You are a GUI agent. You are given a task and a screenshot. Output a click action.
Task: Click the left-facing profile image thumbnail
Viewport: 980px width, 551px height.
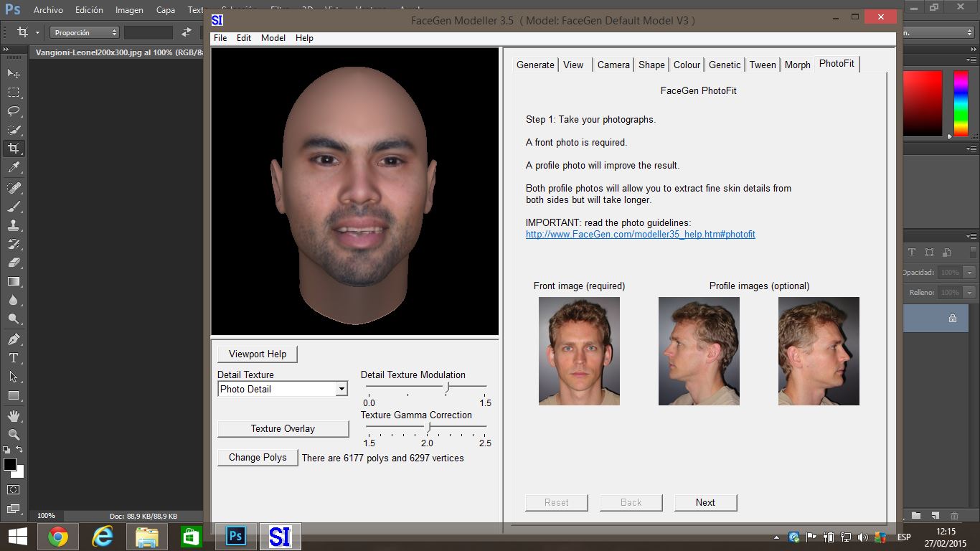699,351
